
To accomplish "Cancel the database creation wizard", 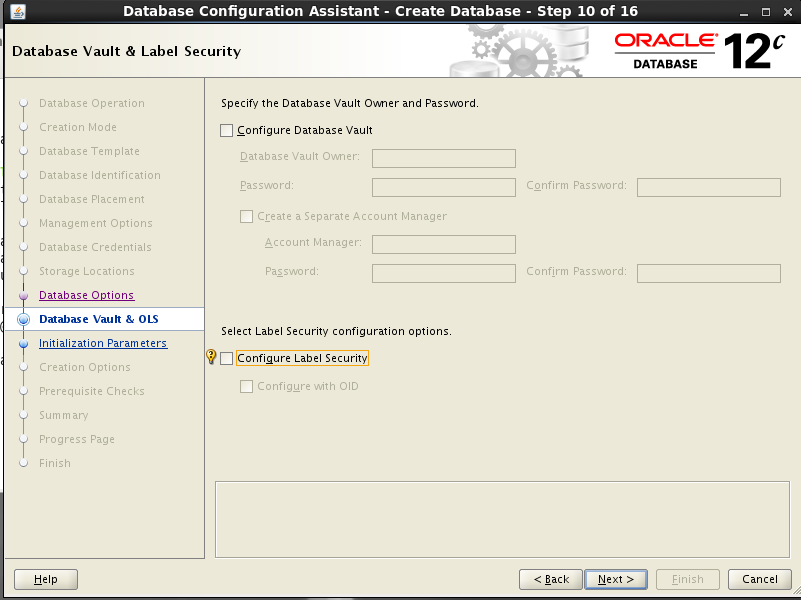I will pyautogui.click(x=760, y=579).
